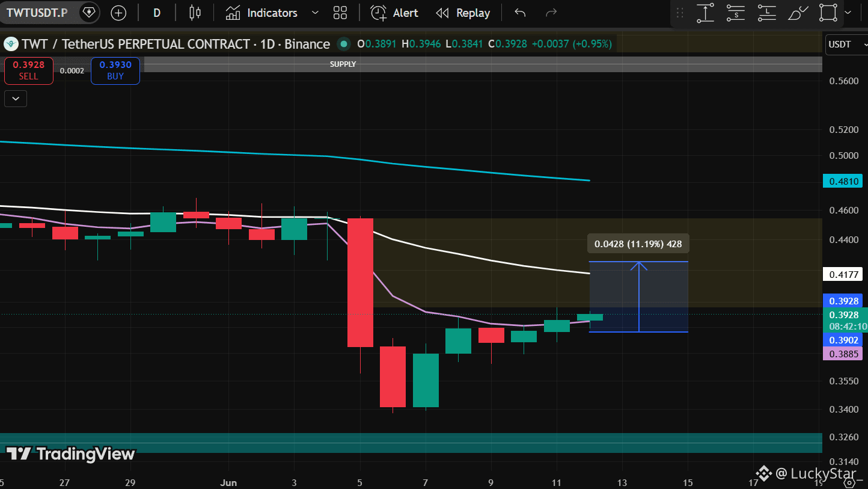Expand the indicator favorites chevron next to Indicators

(315, 13)
